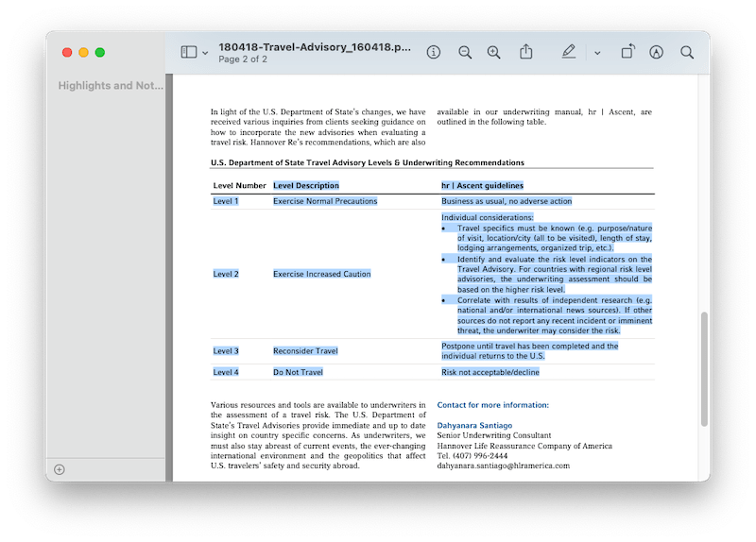Screen dimensions: 756x542
Task: Click the 180418-Travel-Advisory document title
Action: point(315,46)
